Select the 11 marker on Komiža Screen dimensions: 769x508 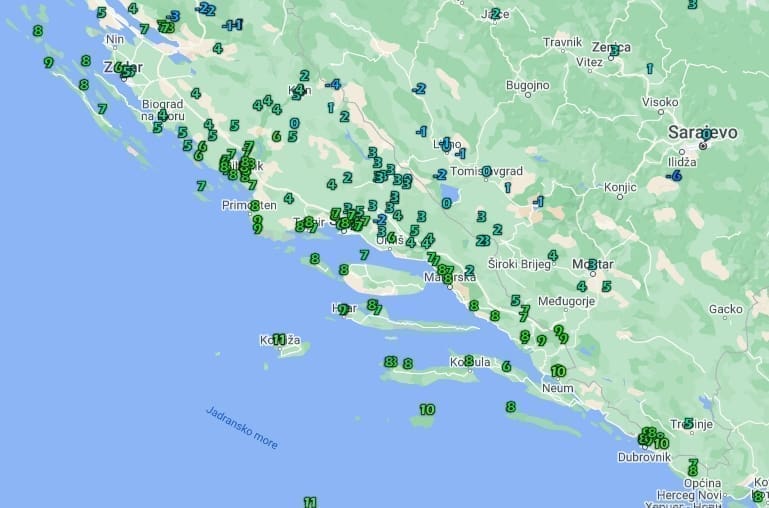(x=279, y=339)
